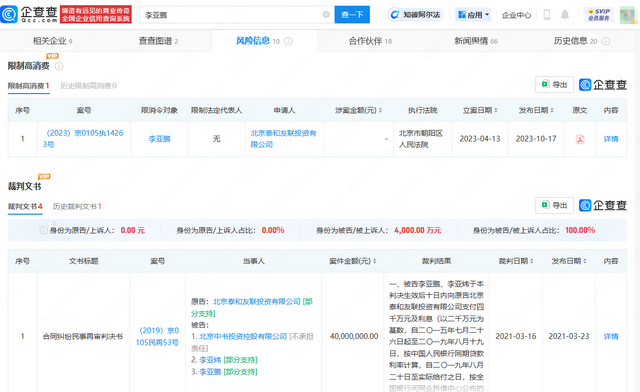Sort by 案件金额(元) column
Viewport: 640px width, 392px height.
point(374,261)
